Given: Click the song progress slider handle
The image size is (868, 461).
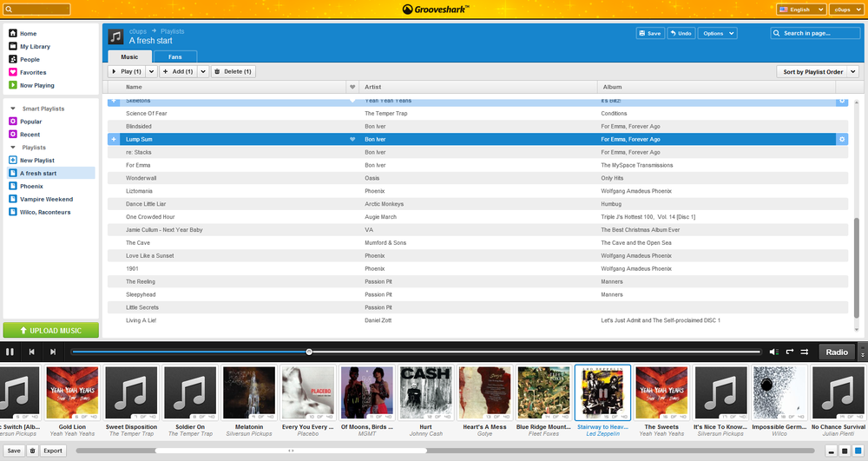Looking at the screenshot, I should (309, 352).
